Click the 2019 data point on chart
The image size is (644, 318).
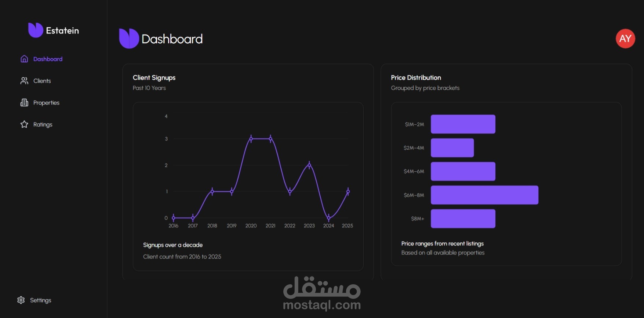pos(232,191)
